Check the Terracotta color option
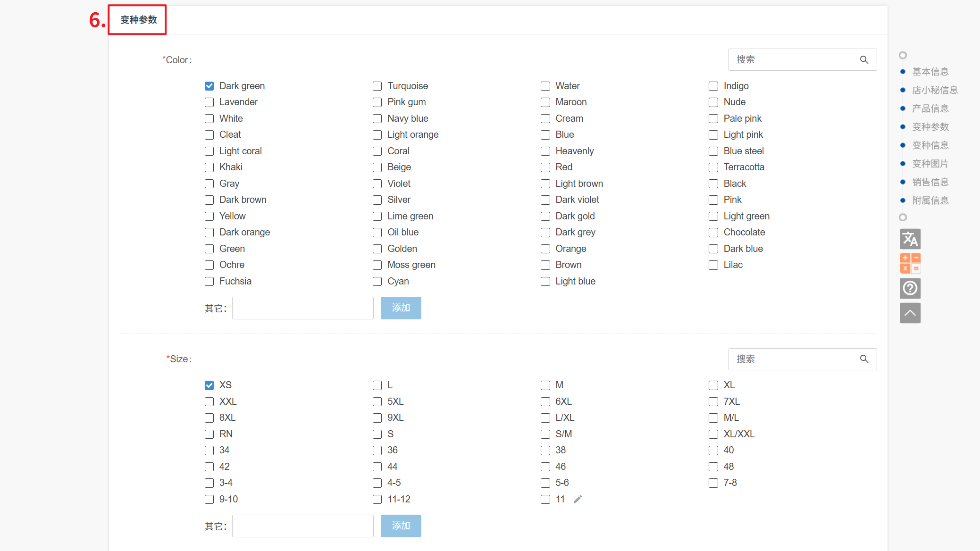 (713, 167)
